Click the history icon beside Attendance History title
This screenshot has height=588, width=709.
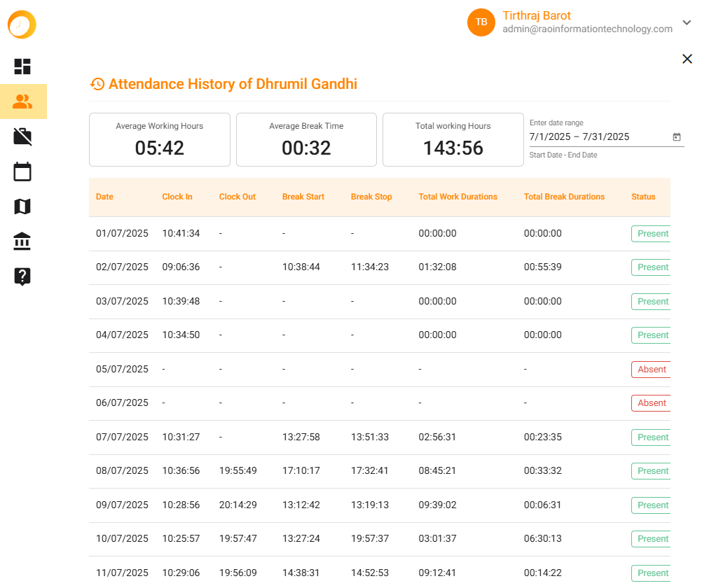click(x=97, y=83)
